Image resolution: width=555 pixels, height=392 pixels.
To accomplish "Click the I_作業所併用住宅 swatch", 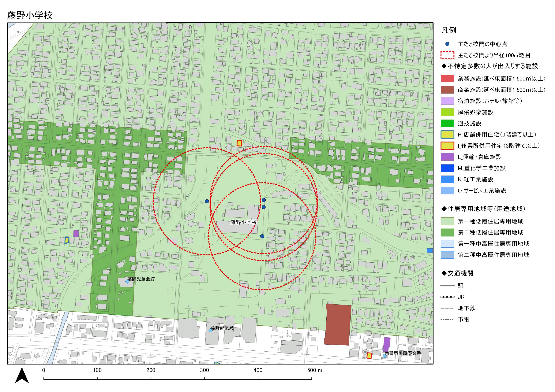I will tap(447, 146).
